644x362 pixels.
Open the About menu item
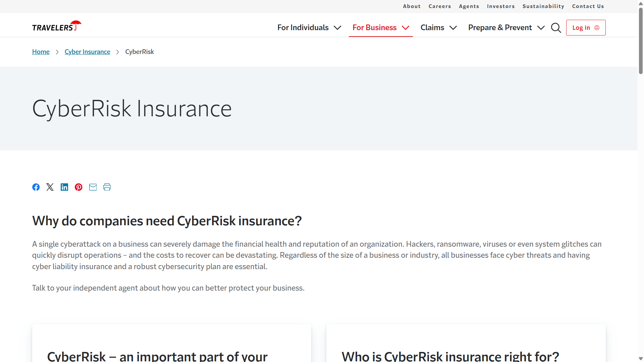[412, 6]
